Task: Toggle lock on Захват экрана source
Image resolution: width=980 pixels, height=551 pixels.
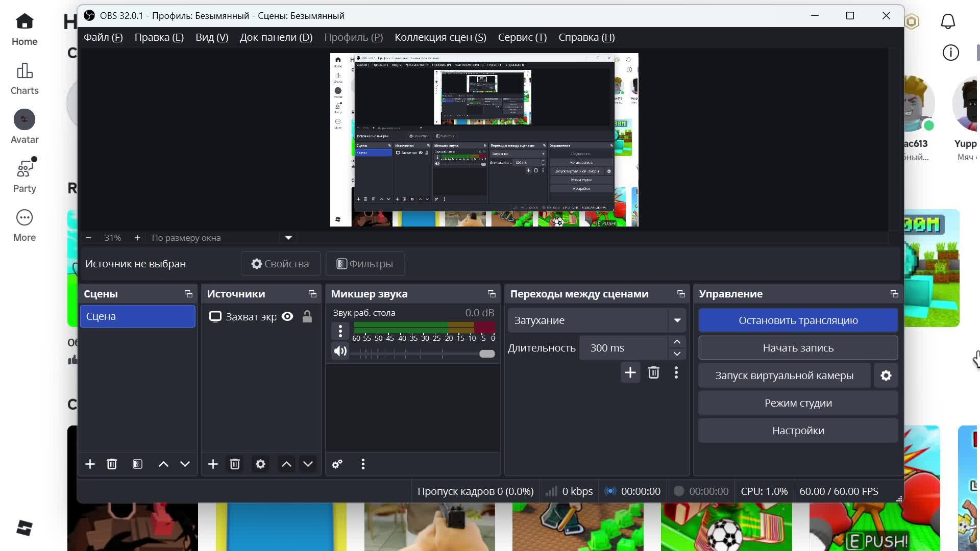Action: 307,317
